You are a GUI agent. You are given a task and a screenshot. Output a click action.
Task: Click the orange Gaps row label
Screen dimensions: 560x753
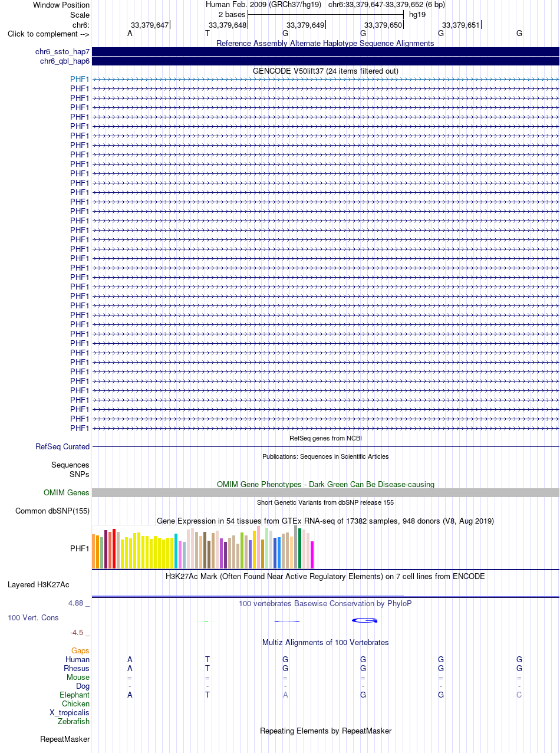pyautogui.click(x=81, y=651)
